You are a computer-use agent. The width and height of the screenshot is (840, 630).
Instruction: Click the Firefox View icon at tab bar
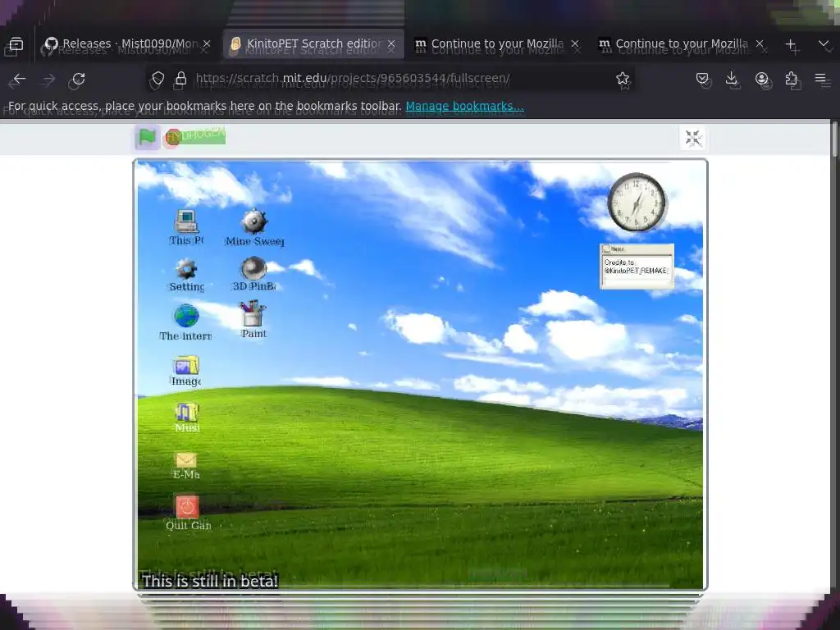(16, 44)
